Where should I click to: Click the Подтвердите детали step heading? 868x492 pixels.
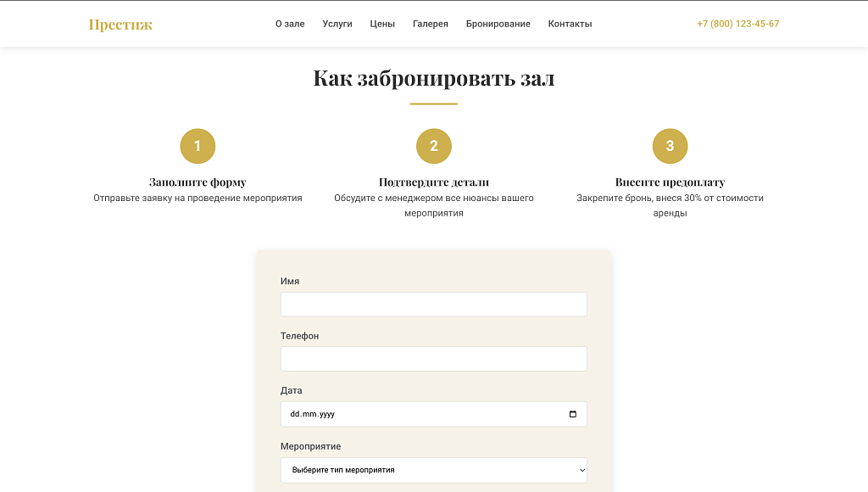pos(434,182)
